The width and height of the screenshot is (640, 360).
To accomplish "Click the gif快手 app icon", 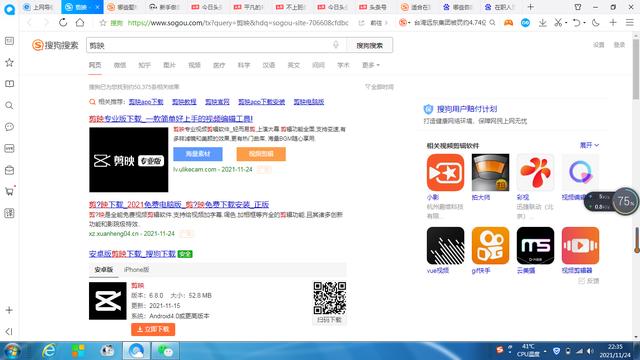I will coord(490,246).
